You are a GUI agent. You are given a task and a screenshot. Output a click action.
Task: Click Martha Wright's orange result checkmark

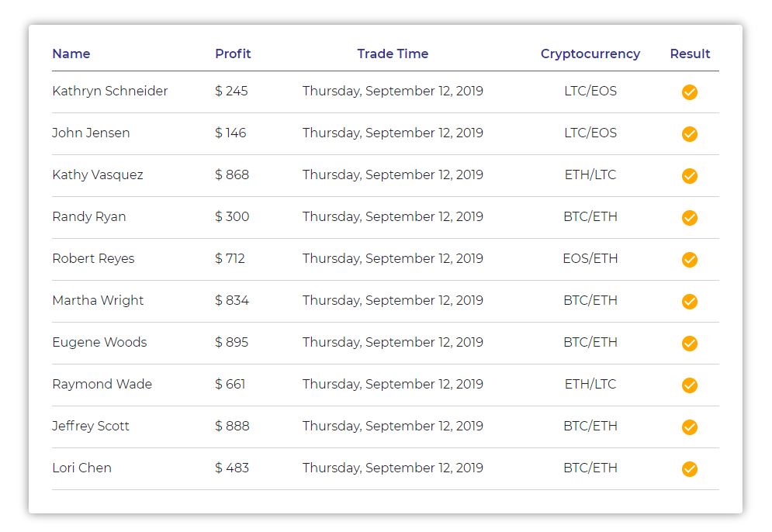(689, 301)
